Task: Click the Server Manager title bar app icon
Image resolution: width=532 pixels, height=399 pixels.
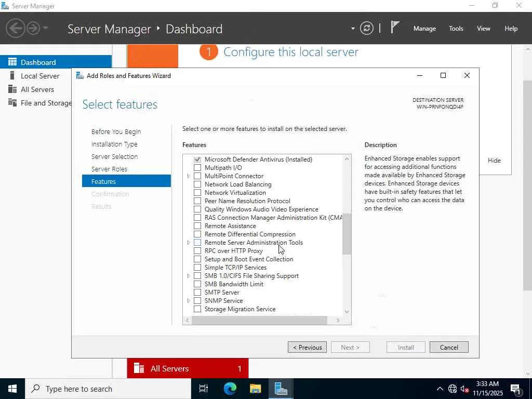Action: (x=5, y=6)
